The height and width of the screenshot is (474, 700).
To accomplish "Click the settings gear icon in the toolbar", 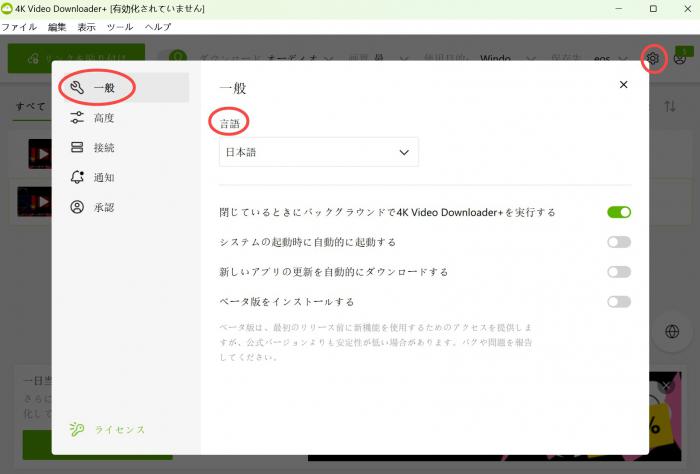I will [x=653, y=58].
